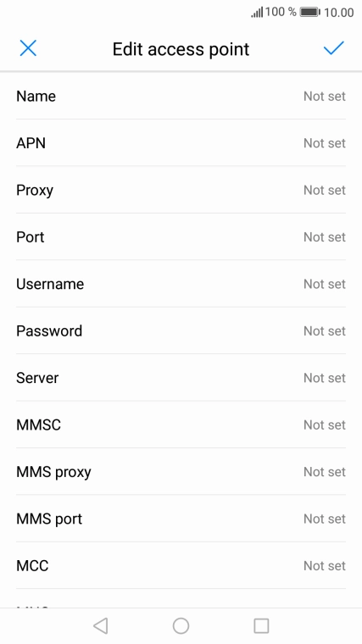Open the MMSC setting

[x=181, y=425]
